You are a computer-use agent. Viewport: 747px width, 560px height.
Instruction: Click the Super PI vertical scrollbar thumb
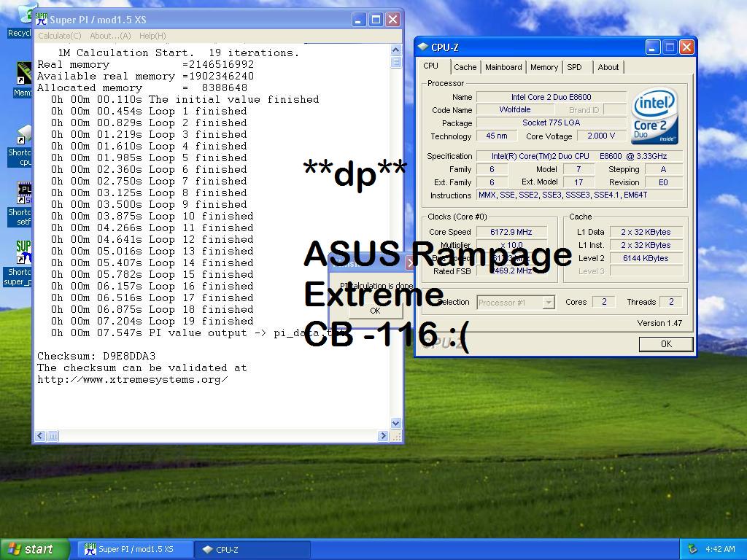pyautogui.click(x=396, y=63)
